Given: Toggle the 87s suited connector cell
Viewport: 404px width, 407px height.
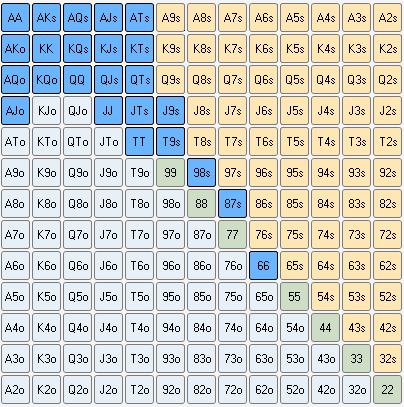Looking at the screenshot, I should [x=232, y=204].
